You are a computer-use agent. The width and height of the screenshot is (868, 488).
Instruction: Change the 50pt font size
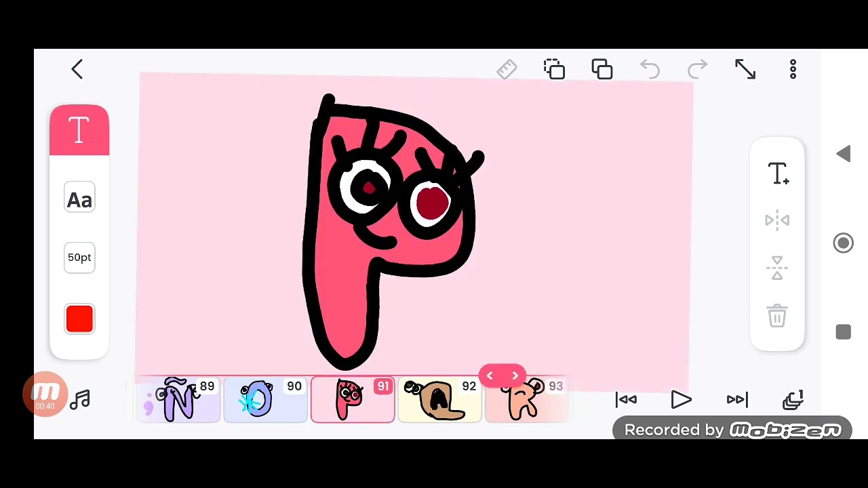point(79,258)
